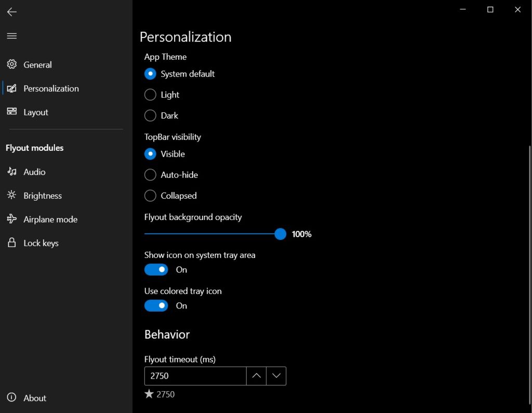Click the back arrow icon
This screenshot has height=413, width=532.
[x=11, y=12]
